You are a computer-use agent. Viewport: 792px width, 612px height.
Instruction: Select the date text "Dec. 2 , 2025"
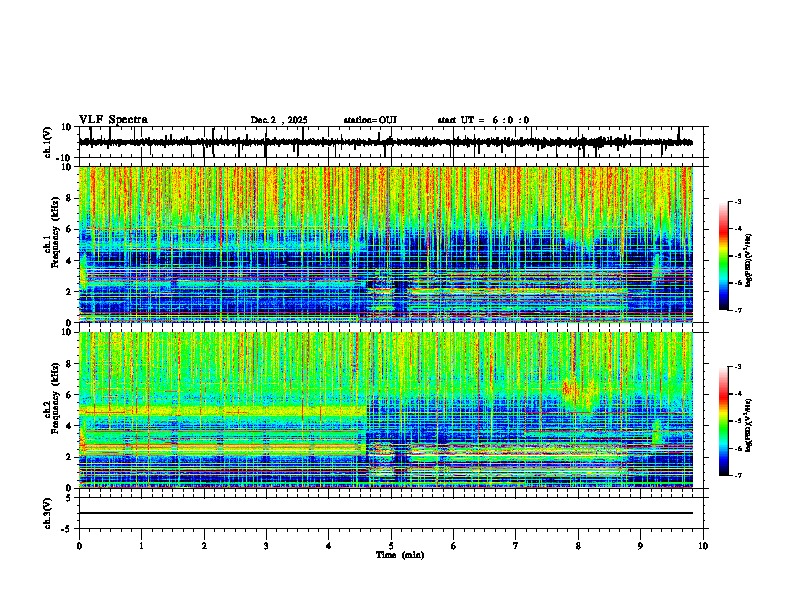[279, 120]
